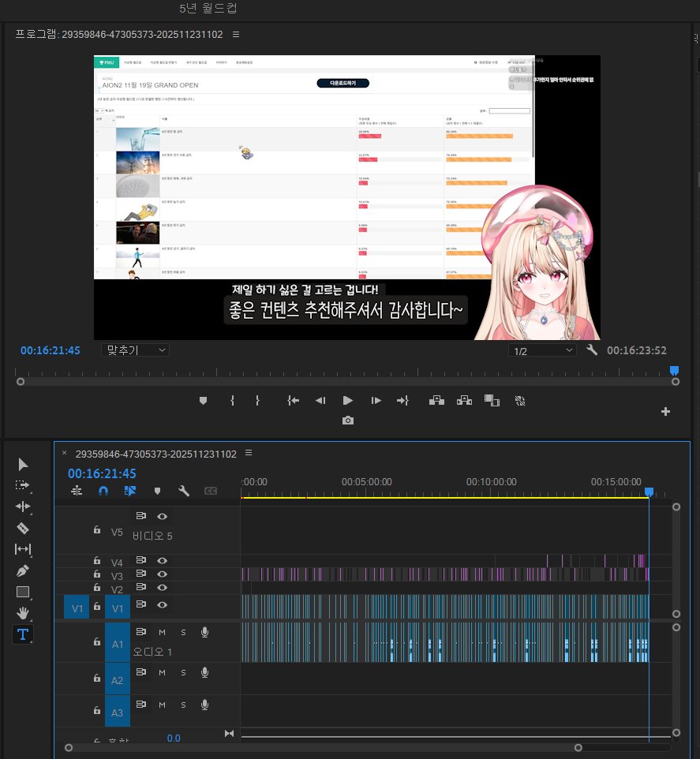Screen dimensions: 700x759
Task: Open Program panel hamburger menu
Action: click(x=236, y=35)
